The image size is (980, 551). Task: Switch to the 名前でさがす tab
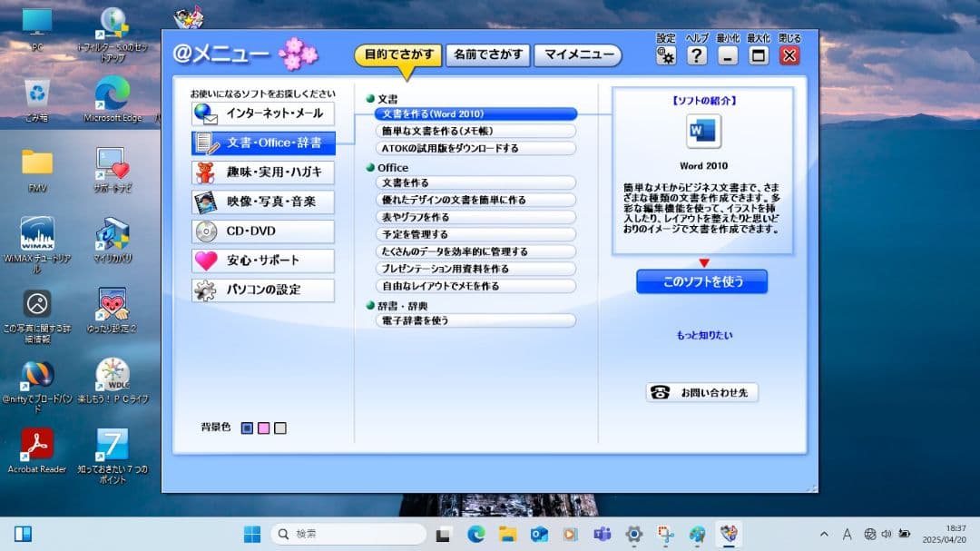[488, 54]
